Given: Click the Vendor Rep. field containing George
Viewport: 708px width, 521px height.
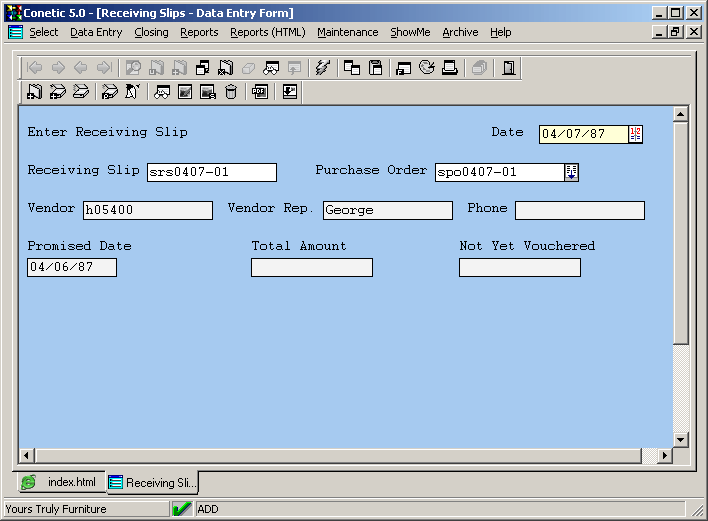Looking at the screenshot, I should (387, 210).
